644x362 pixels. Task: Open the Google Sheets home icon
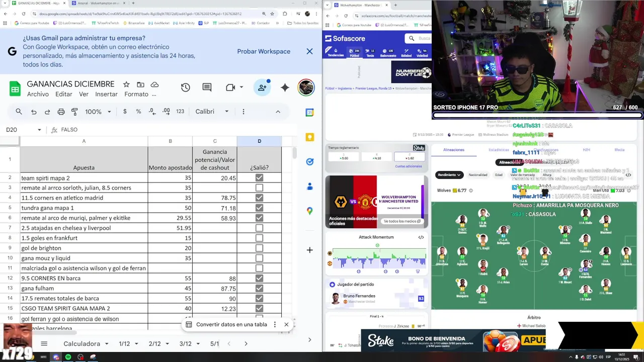[x=15, y=89]
